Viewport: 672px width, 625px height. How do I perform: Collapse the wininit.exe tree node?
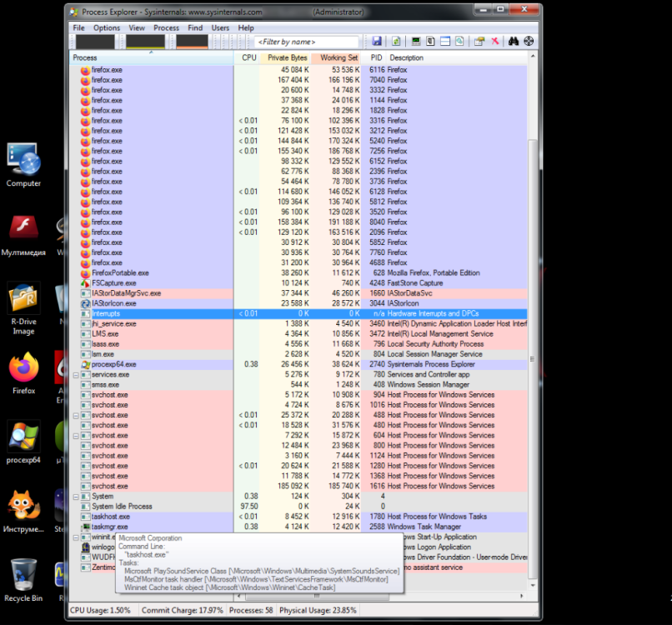click(76, 537)
